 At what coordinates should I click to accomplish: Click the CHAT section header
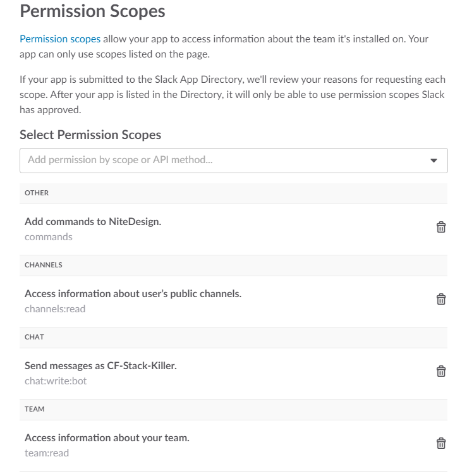coord(34,337)
